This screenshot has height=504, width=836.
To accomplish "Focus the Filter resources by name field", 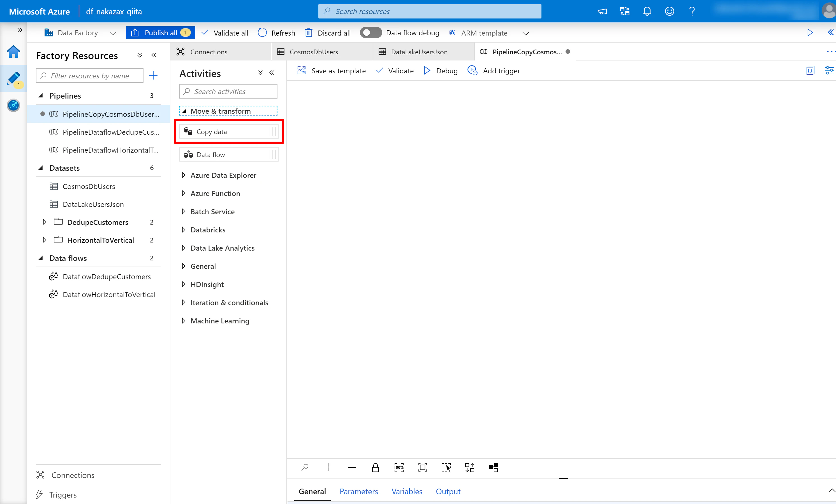I will click(x=90, y=76).
